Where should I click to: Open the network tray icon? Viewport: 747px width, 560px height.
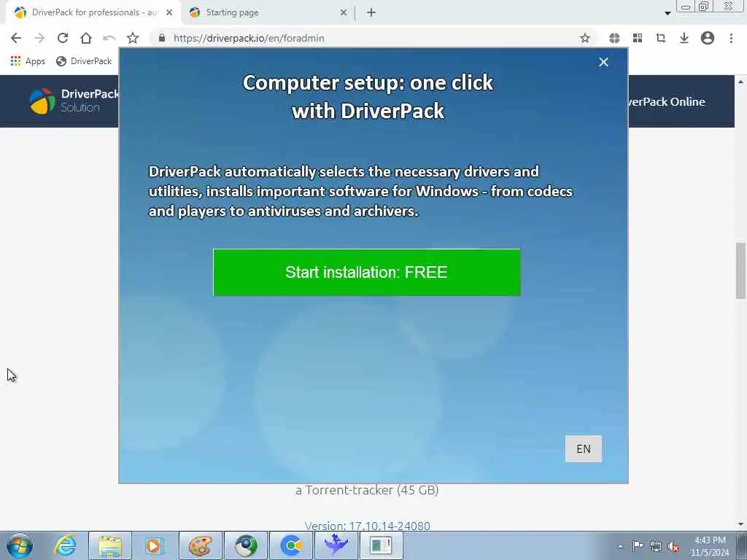point(656,547)
